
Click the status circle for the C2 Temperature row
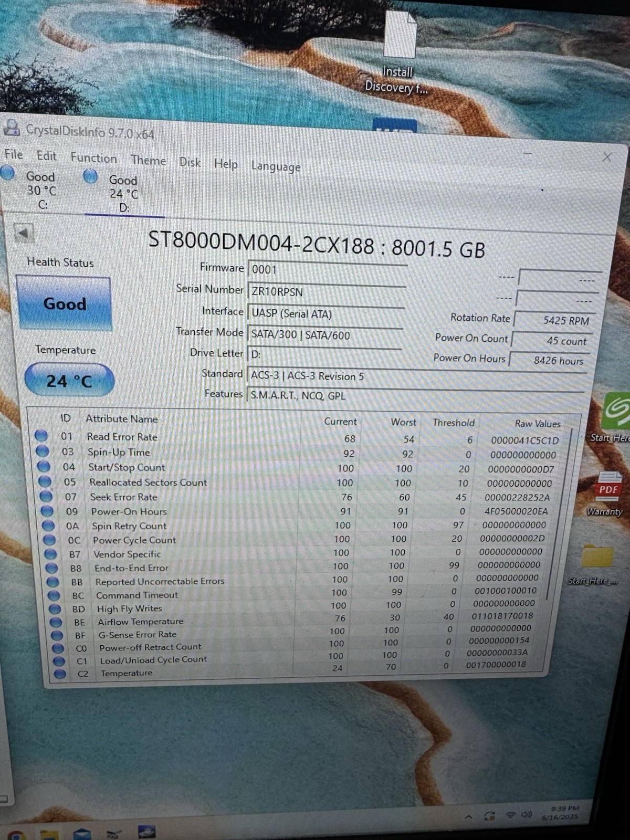(x=60, y=674)
